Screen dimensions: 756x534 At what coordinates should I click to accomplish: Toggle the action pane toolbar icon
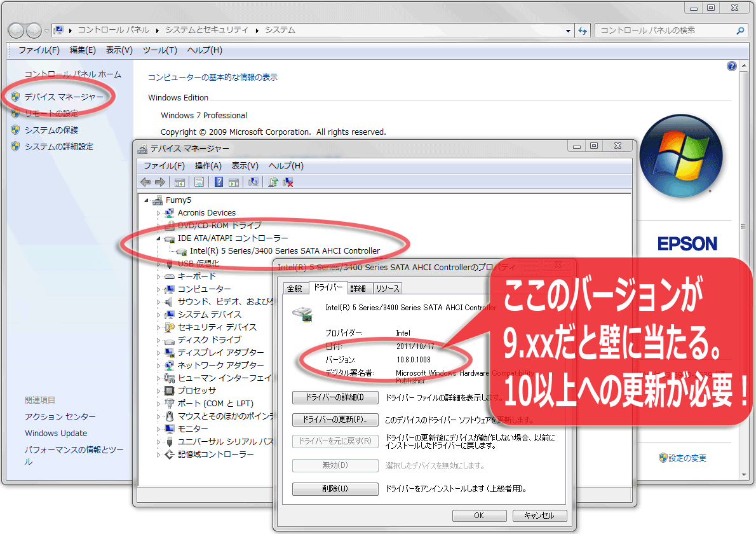234,182
